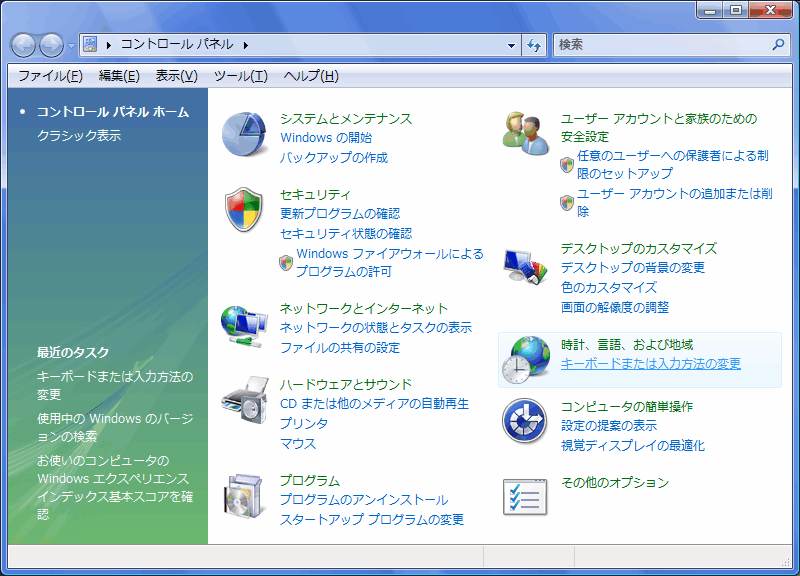800x576 pixels.
Task: Click 使用中の Windows のバージョンの検索 task
Action: tap(115, 428)
